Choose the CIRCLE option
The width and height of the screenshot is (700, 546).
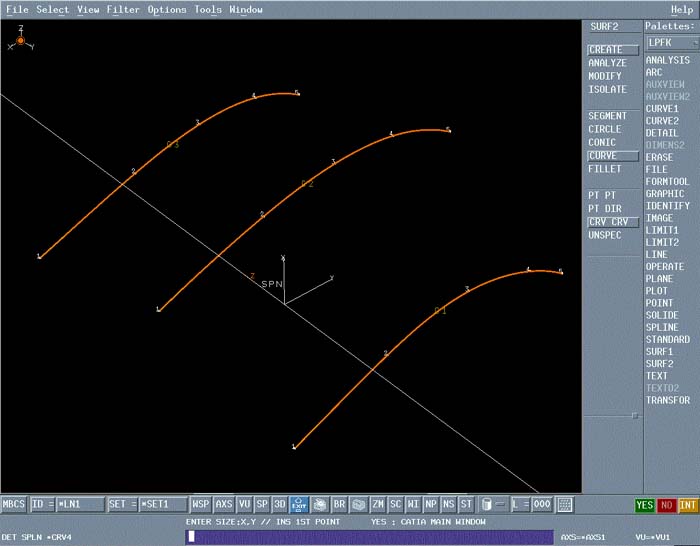[x=604, y=129]
